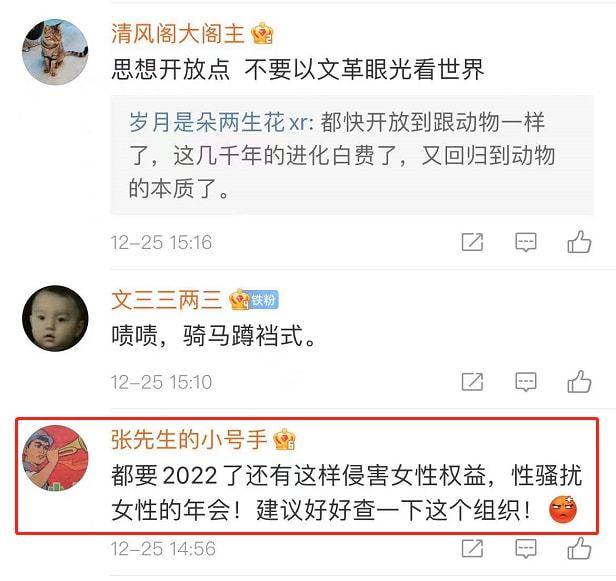The width and height of the screenshot is (616, 581).
Task: Like the comment by 清风阁大阁主
Action: point(579,241)
